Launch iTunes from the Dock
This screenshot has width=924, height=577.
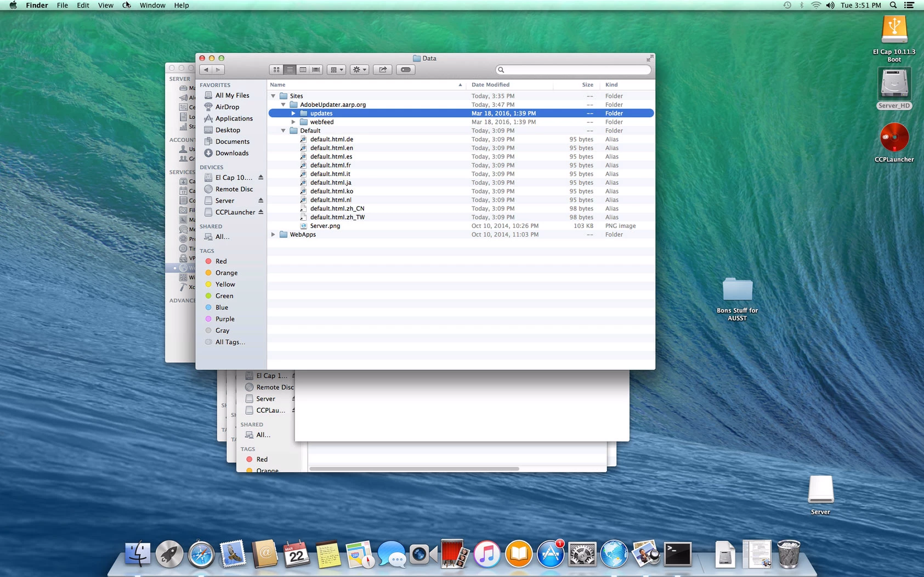pos(487,555)
